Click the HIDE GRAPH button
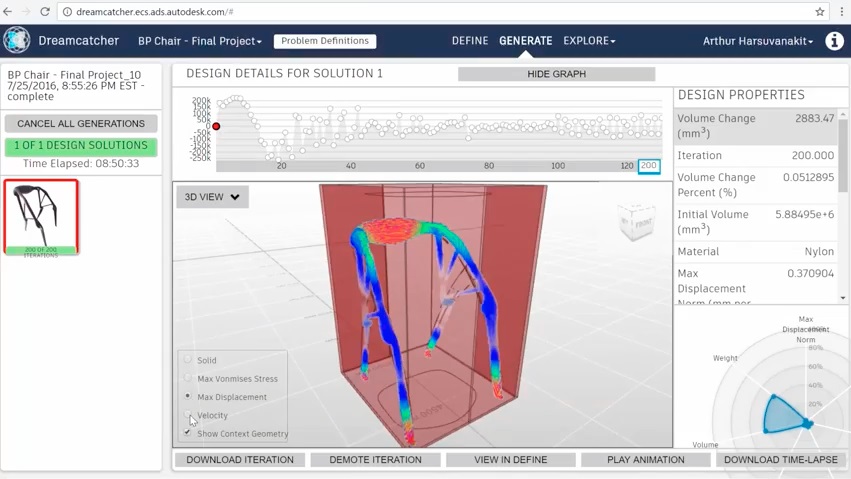 tap(556, 74)
